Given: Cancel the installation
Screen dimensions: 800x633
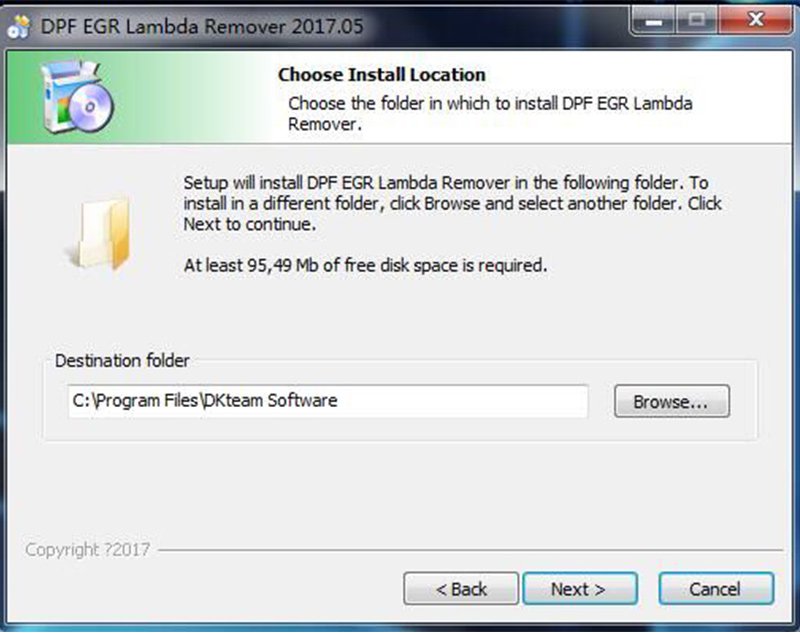Looking at the screenshot, I should pyautogui.click(x=716, y=589).
